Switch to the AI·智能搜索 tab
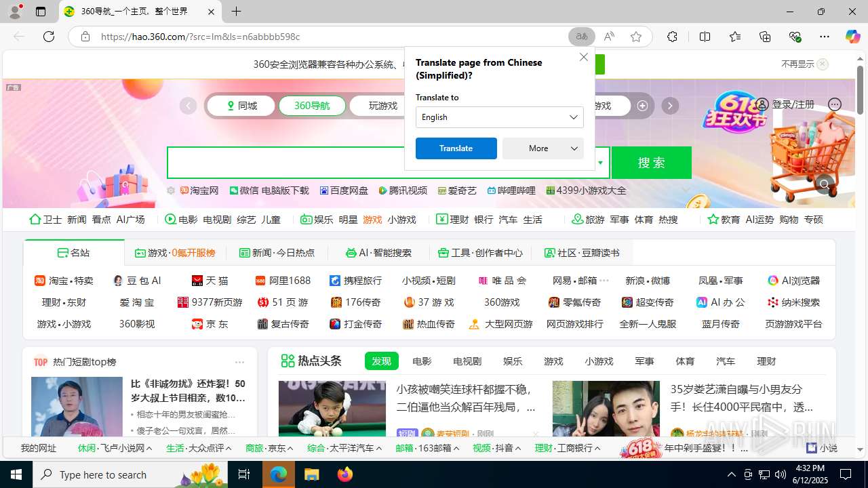The width and height of the screenshot is (868, 488). 378,253
